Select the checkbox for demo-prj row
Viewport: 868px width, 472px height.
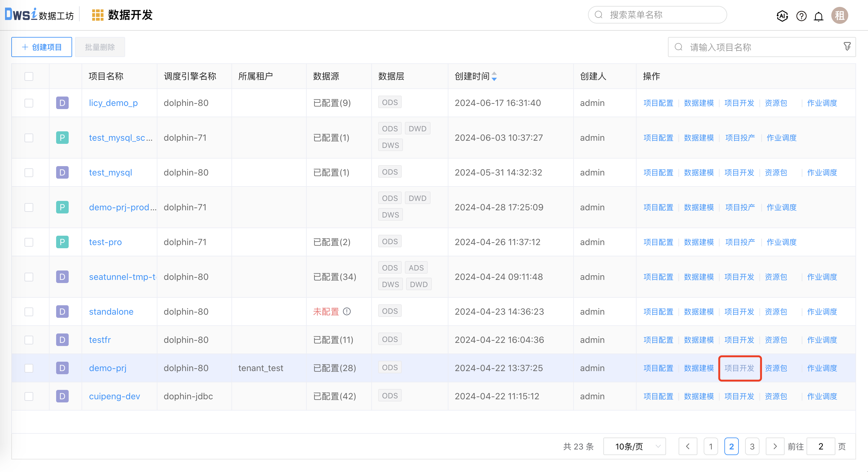point(29,368)
